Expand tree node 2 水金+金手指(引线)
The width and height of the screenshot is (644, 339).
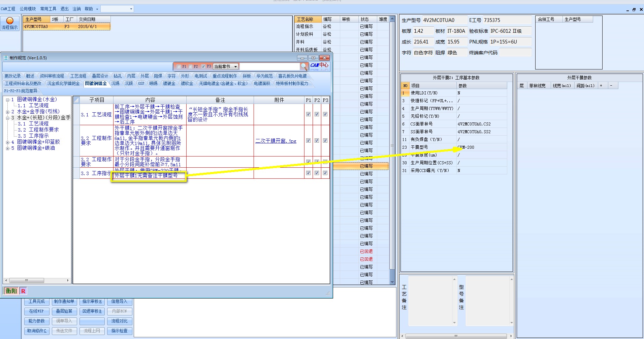(7, 112)
